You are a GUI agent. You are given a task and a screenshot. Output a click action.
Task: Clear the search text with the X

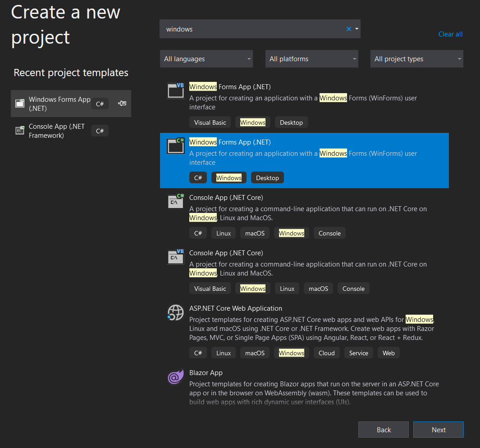[349, 29]
